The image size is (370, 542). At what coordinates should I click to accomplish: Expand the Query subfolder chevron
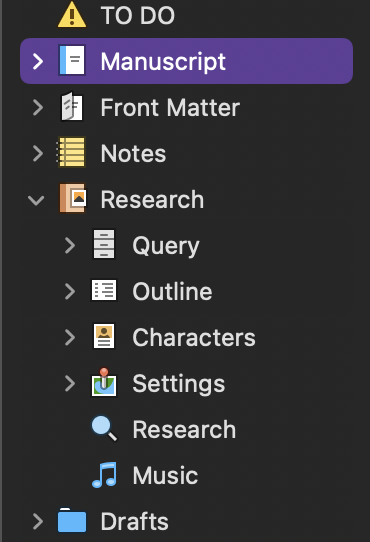[x=70, y=245]
